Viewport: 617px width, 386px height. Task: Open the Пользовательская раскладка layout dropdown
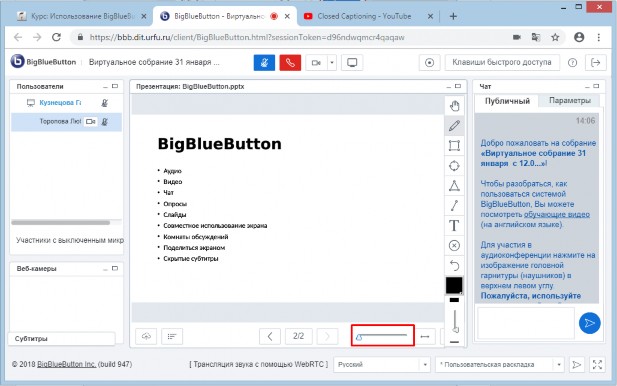499,364
